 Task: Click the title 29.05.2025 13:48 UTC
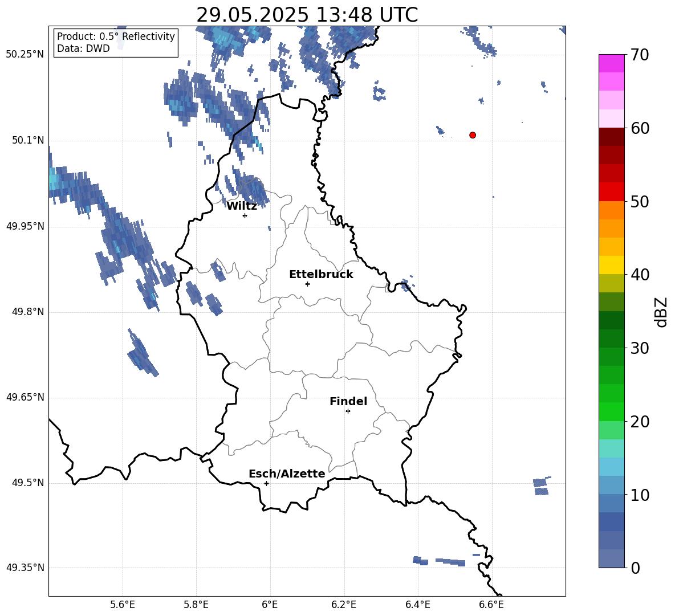(307, 15)
